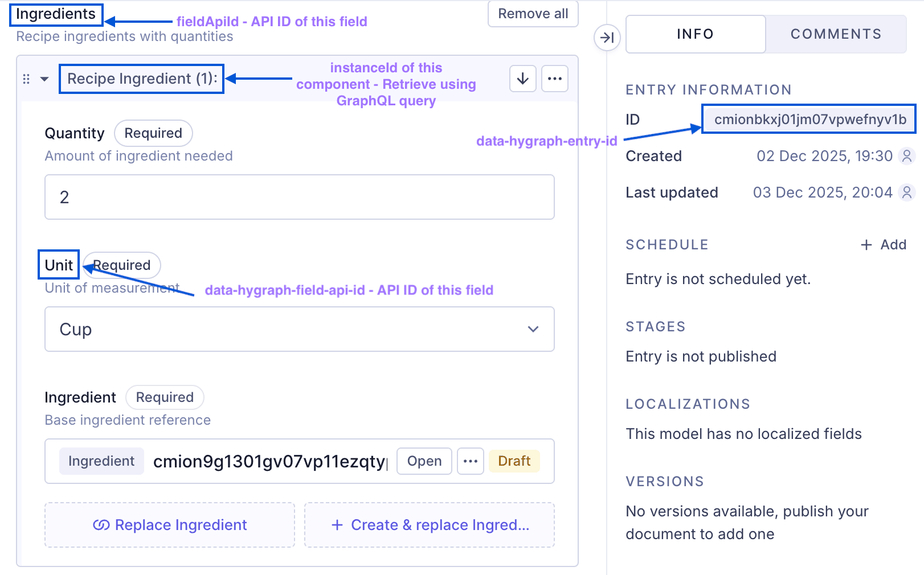Click Replace Ingredient
This screenshot has height=575, width=924.
(x=169, y=525)
